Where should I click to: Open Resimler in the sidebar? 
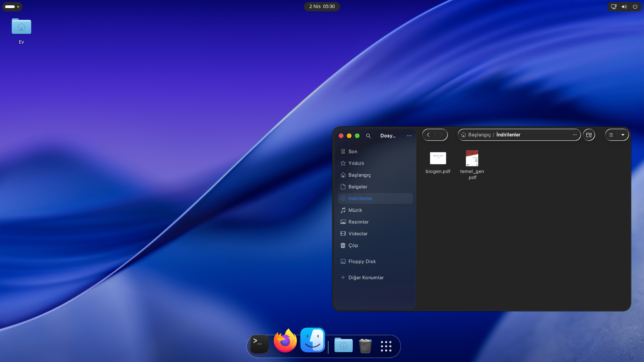pyautogui.click(x=375, y=222)
